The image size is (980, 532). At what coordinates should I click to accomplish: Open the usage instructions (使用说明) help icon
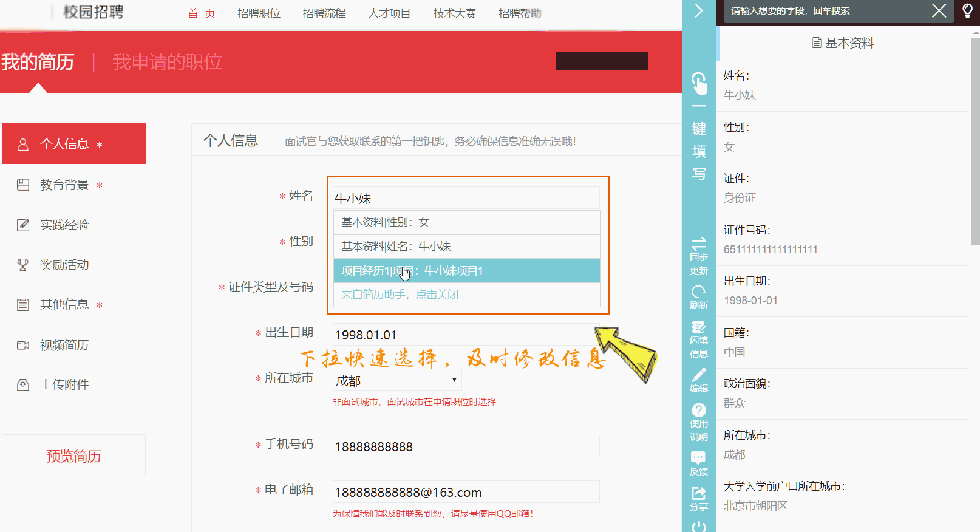(699, 410)
